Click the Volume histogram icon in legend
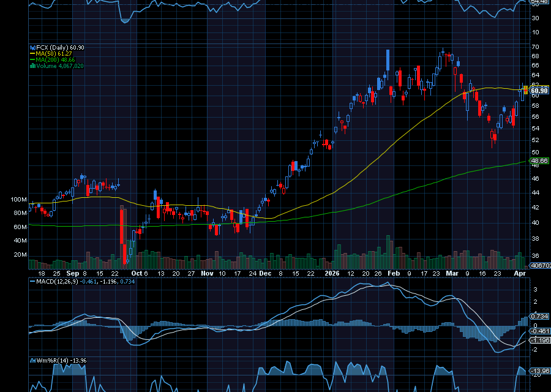 tap(32, 66)
